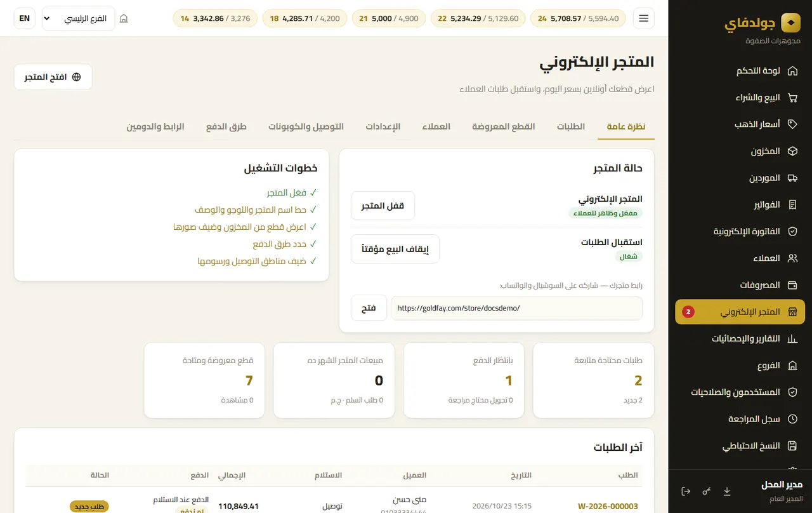The width and height of the screenshot is (812, 513).
Task: Click the 21 karat gold price chip
Action: pos(389,18)
